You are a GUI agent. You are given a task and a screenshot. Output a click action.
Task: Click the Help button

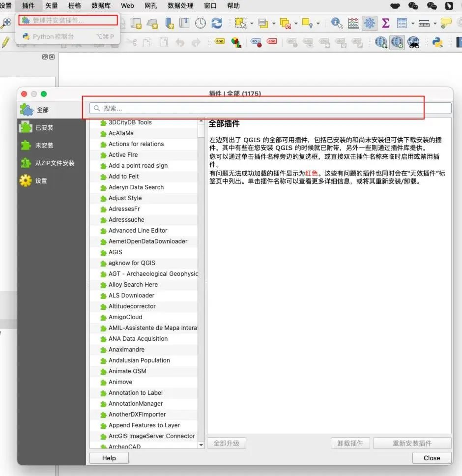[109, 458]
